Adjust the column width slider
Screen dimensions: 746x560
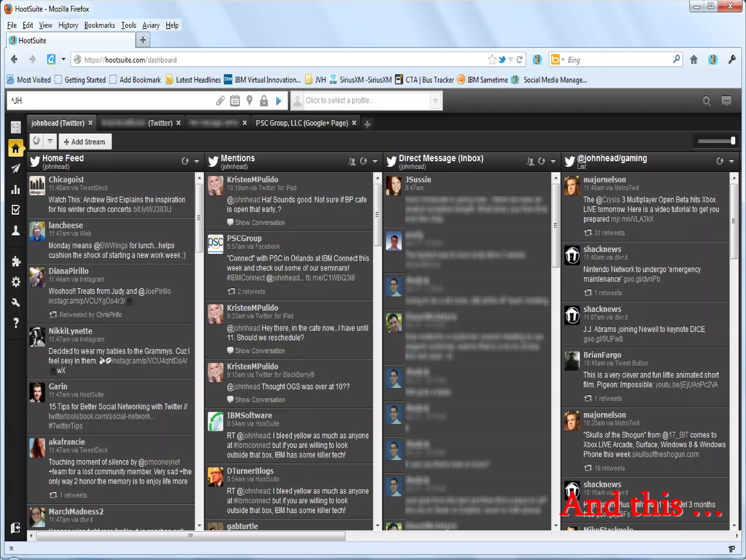[733, 141]
